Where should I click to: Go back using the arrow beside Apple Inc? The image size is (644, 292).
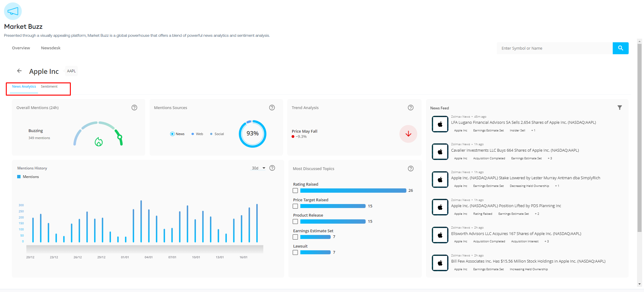[19, 71]
